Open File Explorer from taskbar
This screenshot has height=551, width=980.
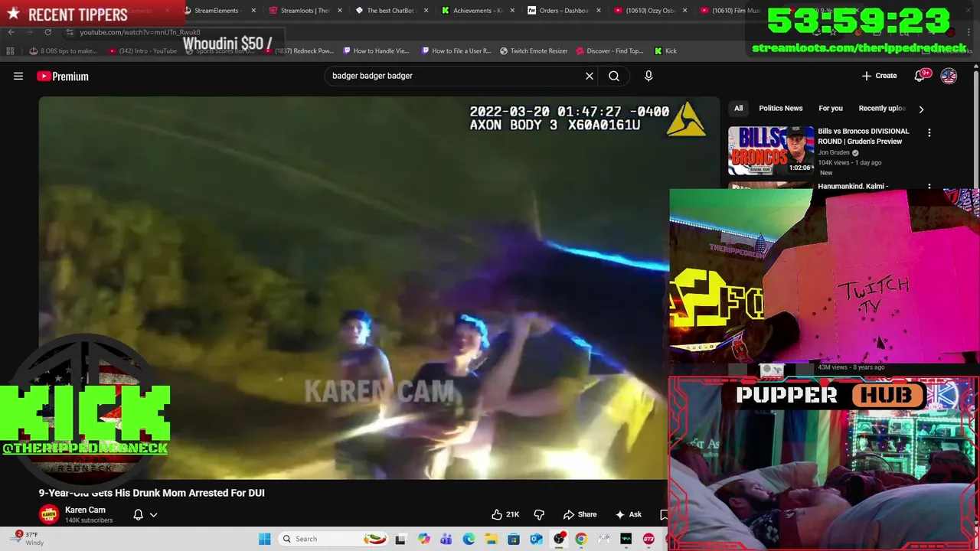pos(491,539)
